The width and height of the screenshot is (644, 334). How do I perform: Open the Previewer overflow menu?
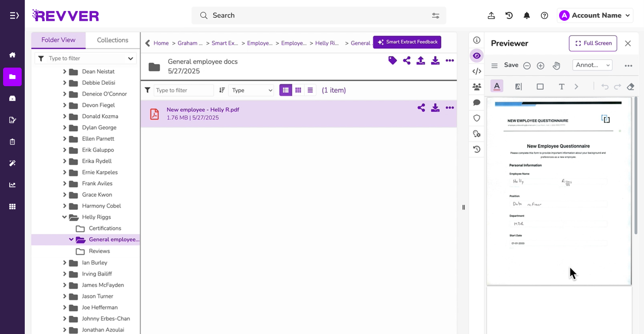coord(628,65)
